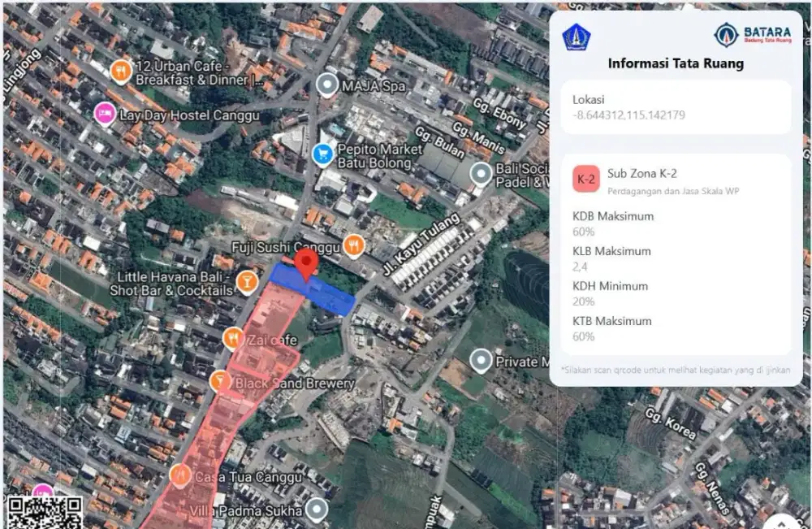Click the Fuji Sushi Canggu restaurant pin

[x=354, y=246]
